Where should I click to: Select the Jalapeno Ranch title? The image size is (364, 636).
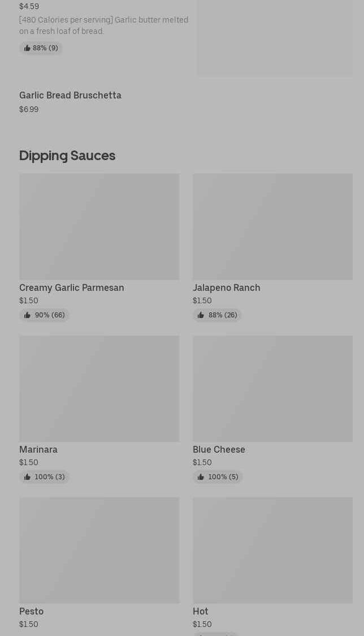(227, 287)
